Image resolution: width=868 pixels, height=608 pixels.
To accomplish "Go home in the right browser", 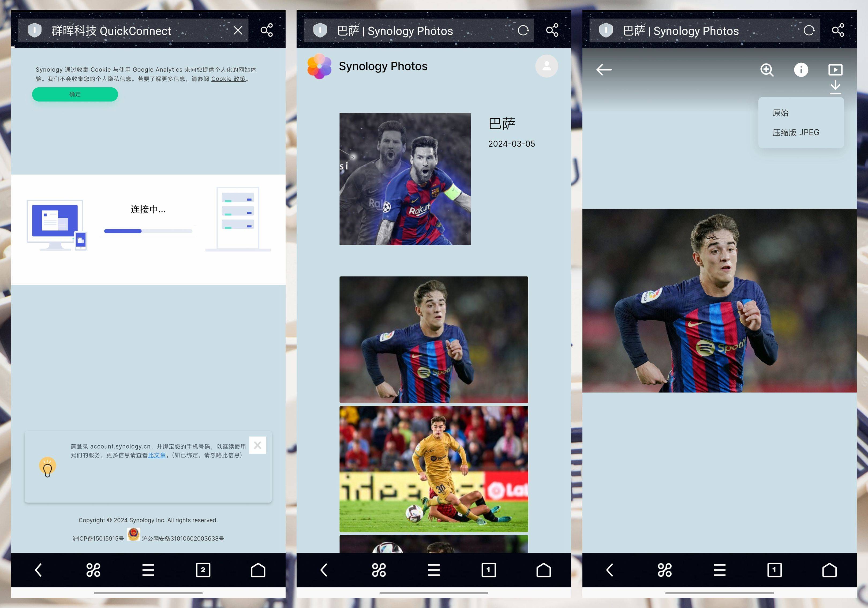I will point(829,570).
